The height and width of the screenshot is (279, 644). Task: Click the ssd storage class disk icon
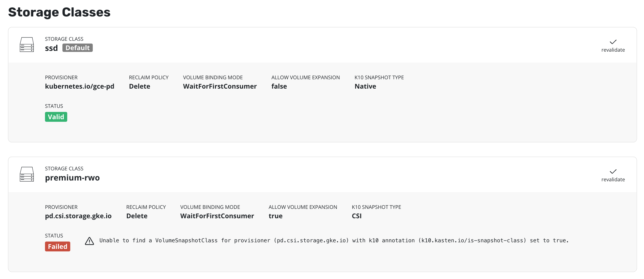27,45
